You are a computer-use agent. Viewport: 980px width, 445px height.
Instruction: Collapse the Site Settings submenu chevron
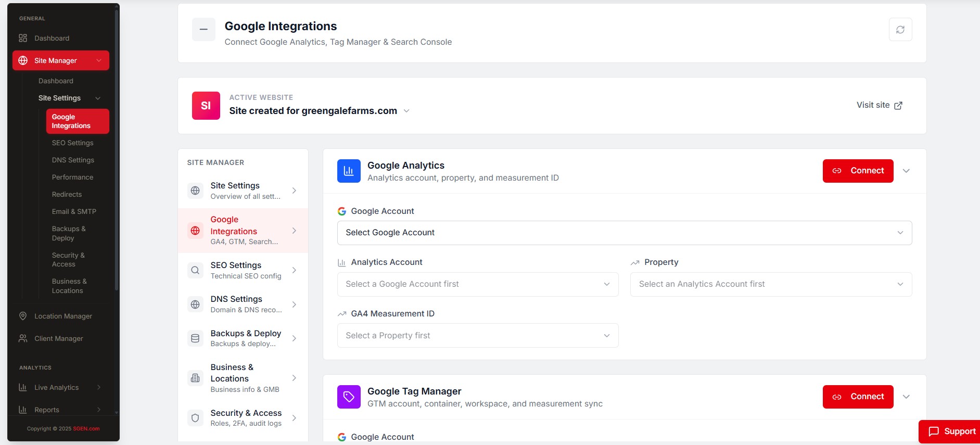tap(98, 98)
